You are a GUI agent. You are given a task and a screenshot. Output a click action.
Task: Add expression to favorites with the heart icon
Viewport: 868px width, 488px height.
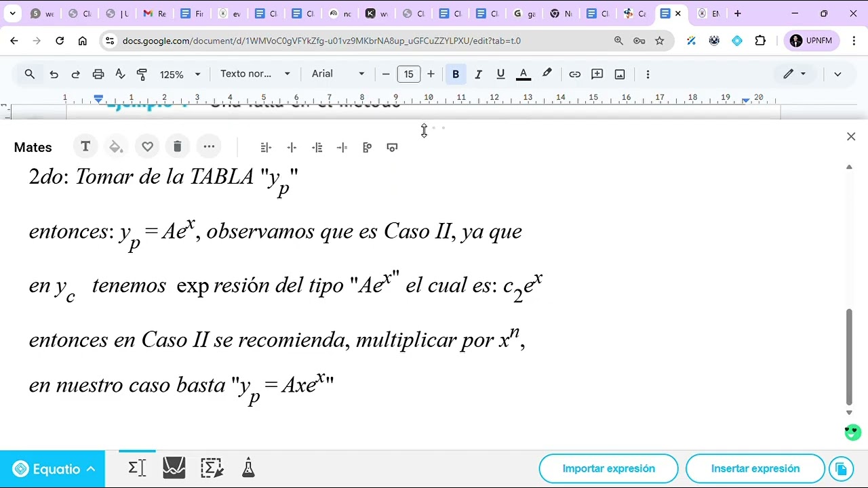[x=147, y=147]
